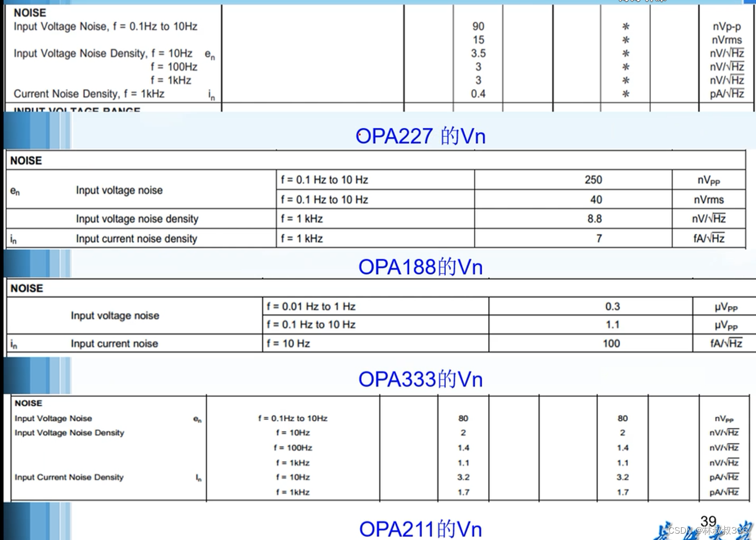The image size is (756, 540).
Task: Select the value 250 in OPA188 table
Action: point(594,180)
